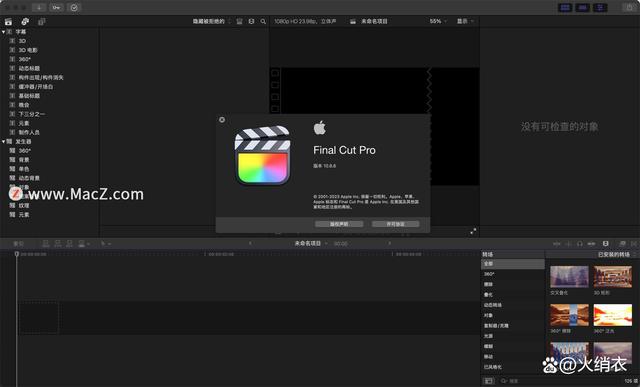Open the 显示 view options dropdown
Image resolution: width=640 pixels, height=387 pixels.
coord(465,21)
